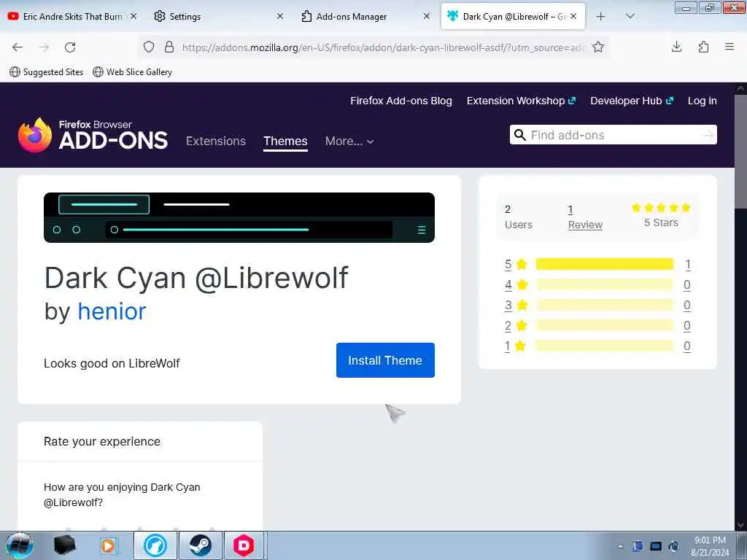747x560 pixels.
Task: List all tabs with the chevron button
Action: pyautogui.click(x=630, y=16)
